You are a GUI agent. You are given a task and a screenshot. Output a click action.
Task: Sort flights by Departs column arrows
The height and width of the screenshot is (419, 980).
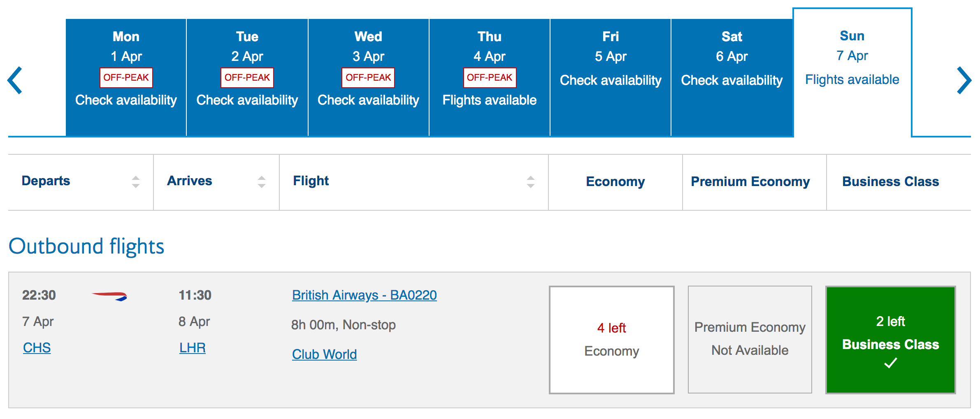coord(135,182)
